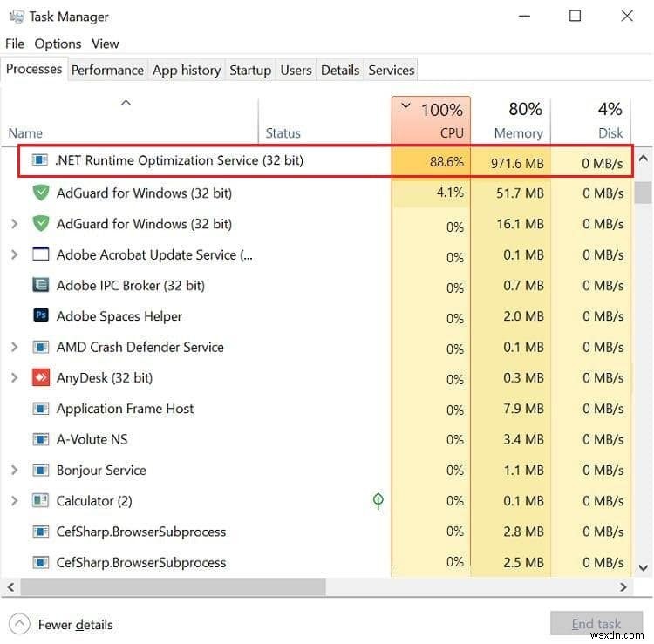Collapse view using Fewer details arrow icon

pyautogui.click(x=19, y=624)
